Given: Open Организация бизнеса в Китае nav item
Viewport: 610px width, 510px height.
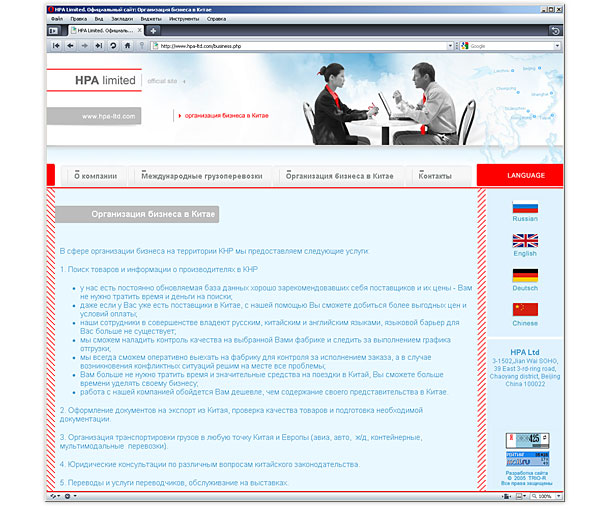Looking at the screenshot, I should [x=339, y=176].
